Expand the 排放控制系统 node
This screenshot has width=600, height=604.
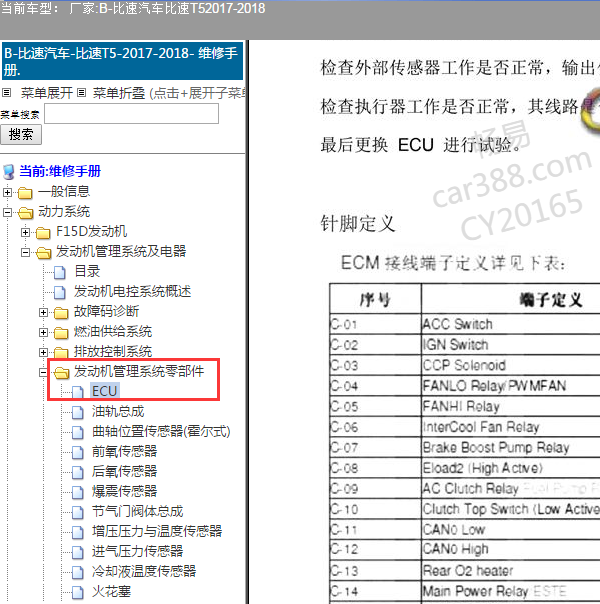point(44,352)
